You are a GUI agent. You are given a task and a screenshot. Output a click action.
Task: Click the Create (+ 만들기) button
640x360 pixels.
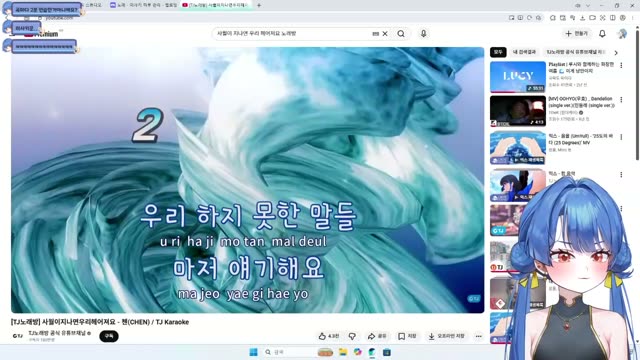tap(577, 34)
